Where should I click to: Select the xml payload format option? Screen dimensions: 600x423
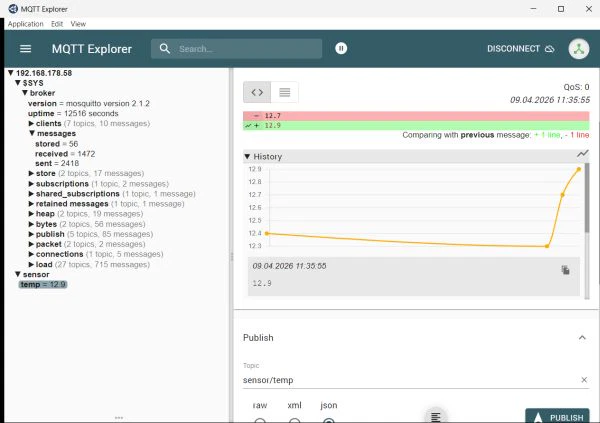(x=294, y=419)
